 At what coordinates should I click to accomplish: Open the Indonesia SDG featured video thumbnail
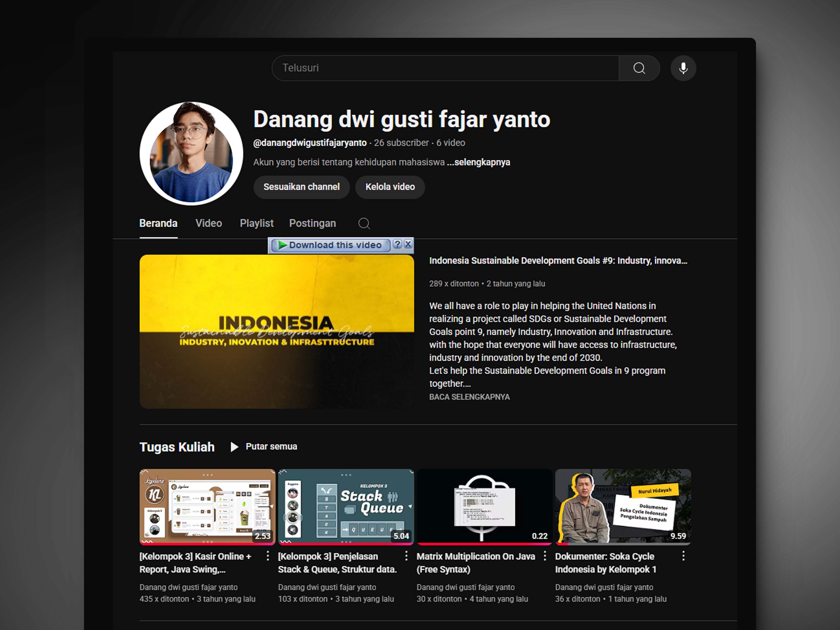(276, 332)
